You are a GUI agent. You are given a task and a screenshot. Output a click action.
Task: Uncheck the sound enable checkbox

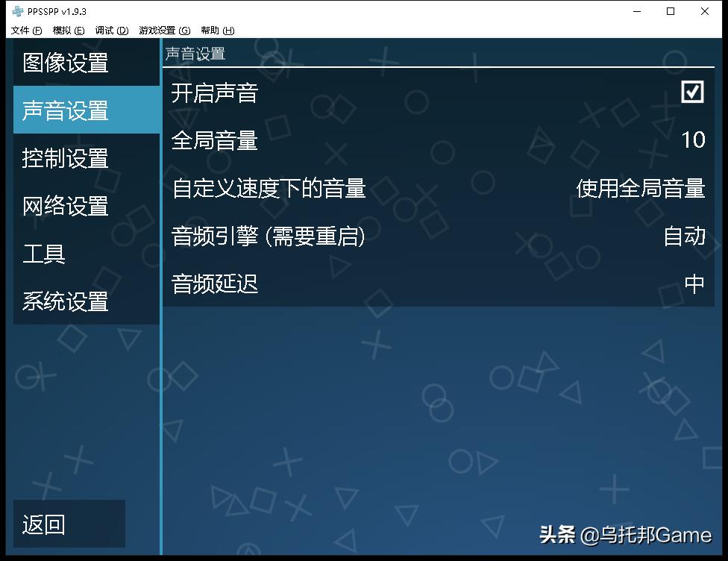[692, 91]
